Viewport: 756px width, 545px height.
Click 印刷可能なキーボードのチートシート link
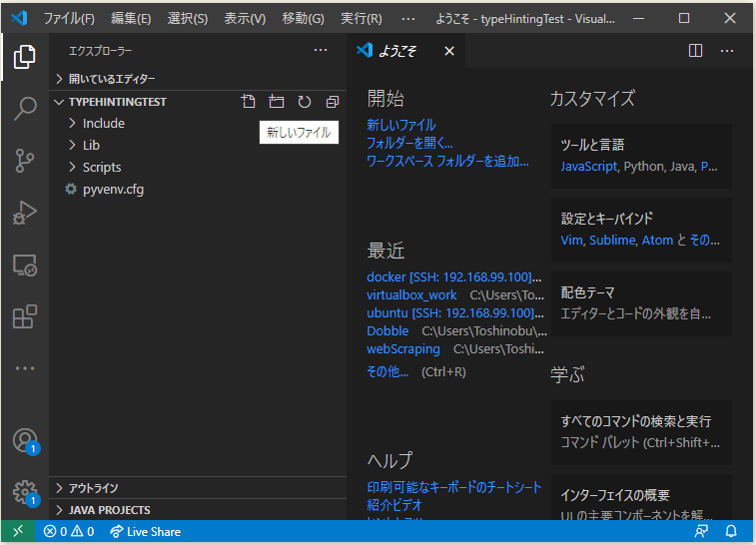(454, 487)
